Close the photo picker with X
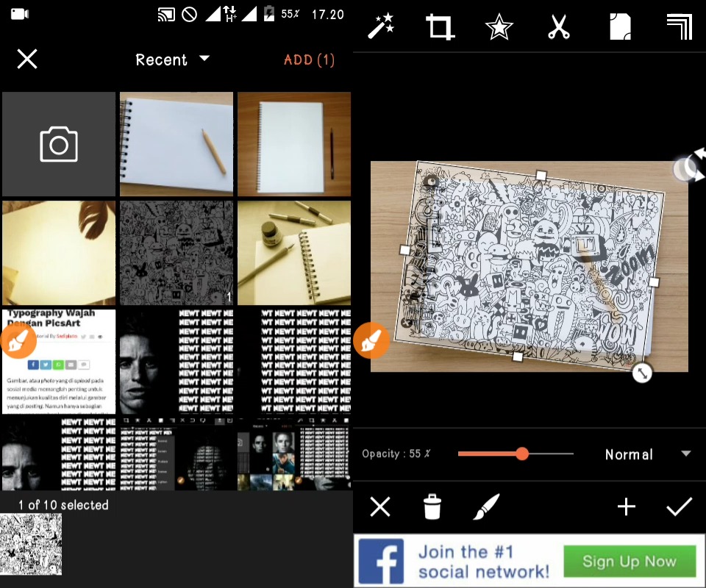The image size is (706, 588). [x=27, y=59]
